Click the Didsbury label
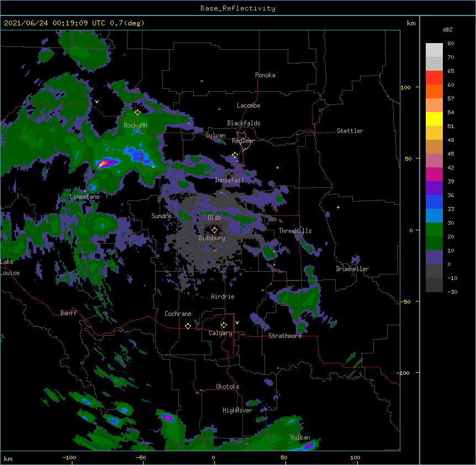The image size is (476, 465). pos(211,238)
